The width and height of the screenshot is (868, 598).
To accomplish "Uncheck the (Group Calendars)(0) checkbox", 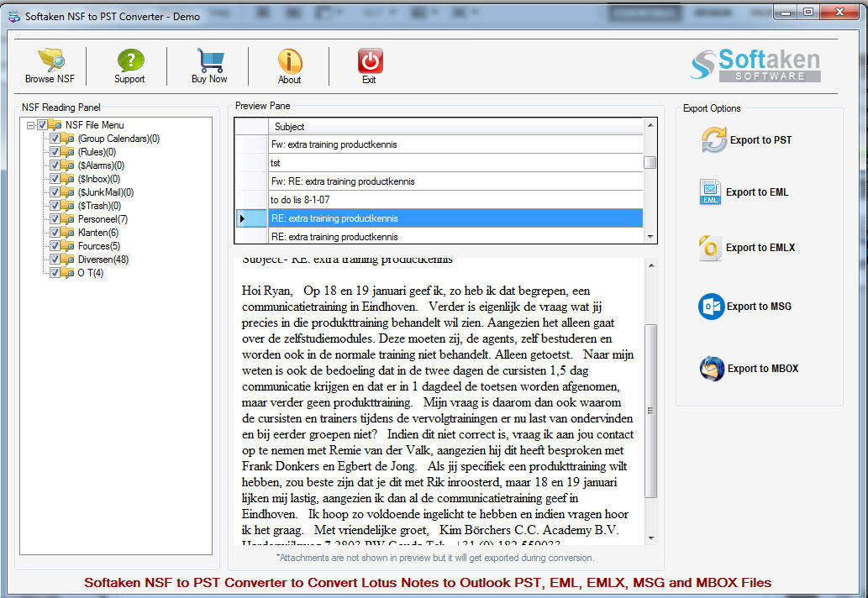I will coord(55,139).
